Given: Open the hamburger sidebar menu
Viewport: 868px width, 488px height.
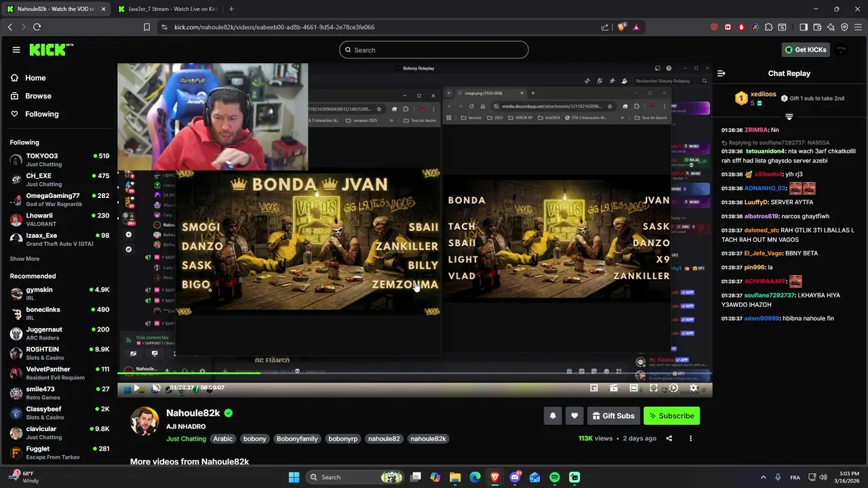Looking at the screenshot, I should pyautogui.click(x=16, y=49).
